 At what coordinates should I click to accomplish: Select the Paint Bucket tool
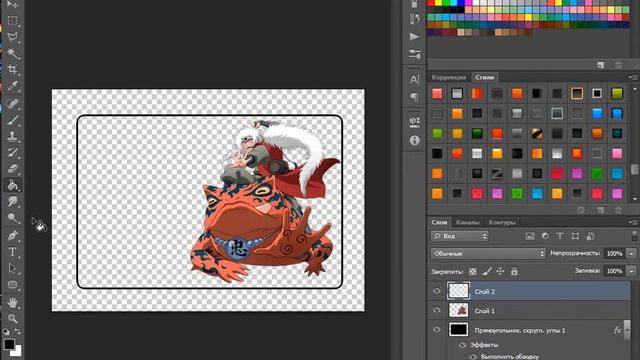click(x=12, y=185)
